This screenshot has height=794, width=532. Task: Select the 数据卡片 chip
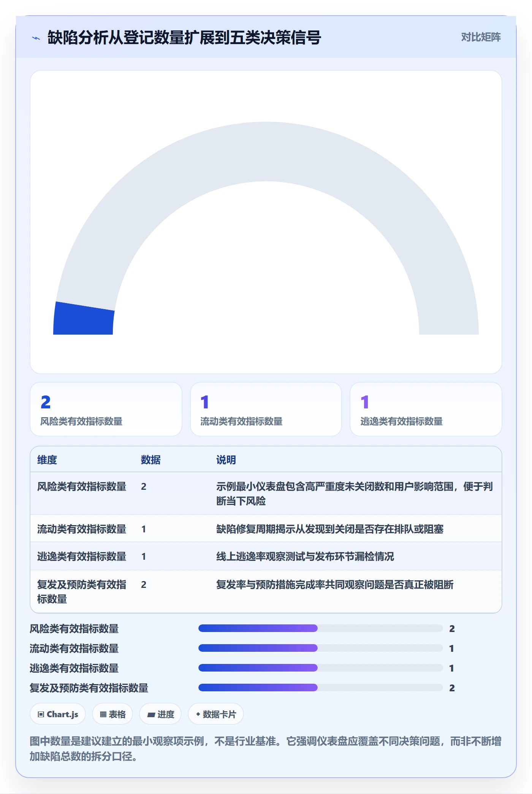[x=216, y=714]
